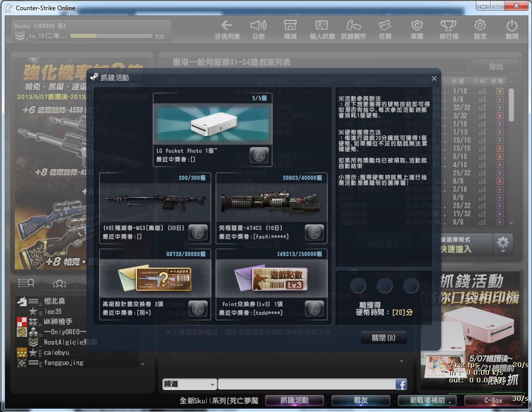This screenshot has width=532, height=412.
Task: Click coin button for LG Pocket Photo
Action: [259, 155]
